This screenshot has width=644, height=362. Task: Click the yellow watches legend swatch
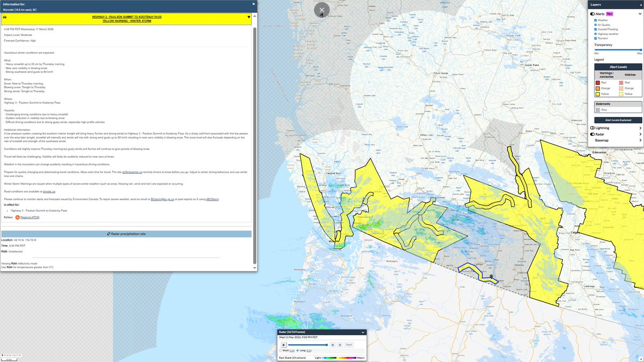[x=622, y=93]
